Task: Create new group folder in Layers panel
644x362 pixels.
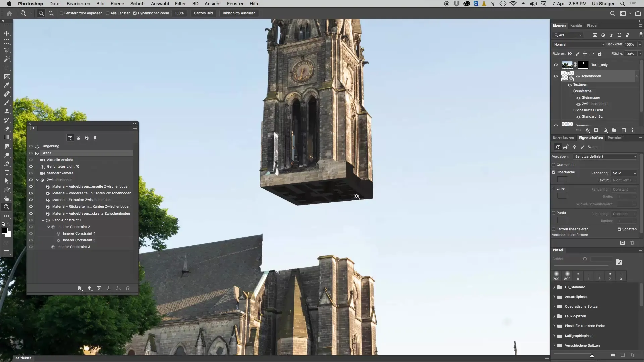Action: [x=614, y=130]
